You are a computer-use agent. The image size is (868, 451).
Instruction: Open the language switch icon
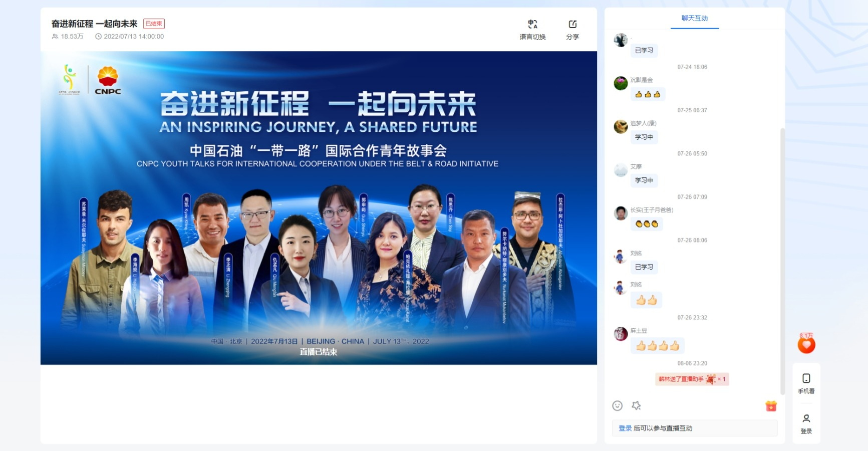pyautogui.click(x=532, y=24)
